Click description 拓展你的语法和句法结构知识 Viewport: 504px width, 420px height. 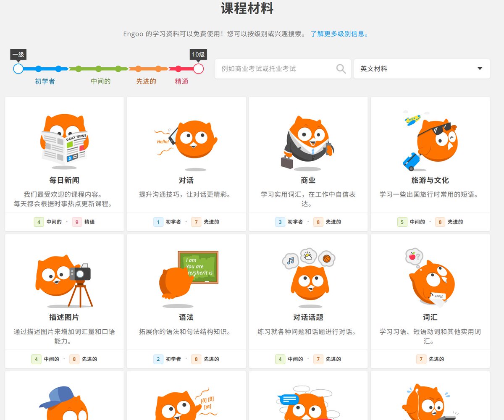[186, 332]
